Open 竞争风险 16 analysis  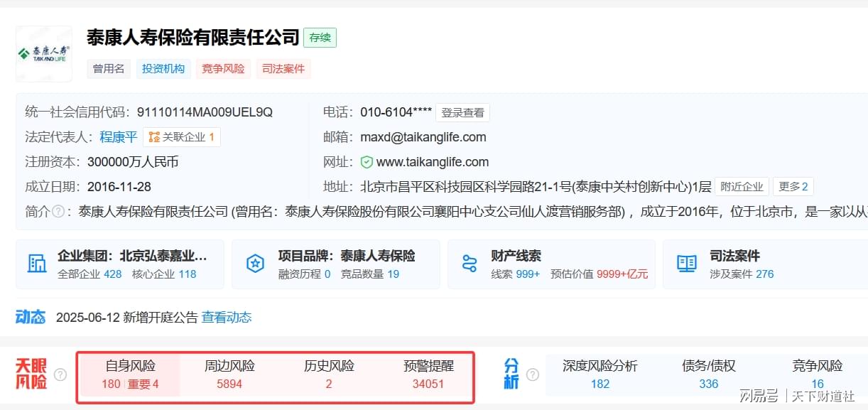point(818,374)
